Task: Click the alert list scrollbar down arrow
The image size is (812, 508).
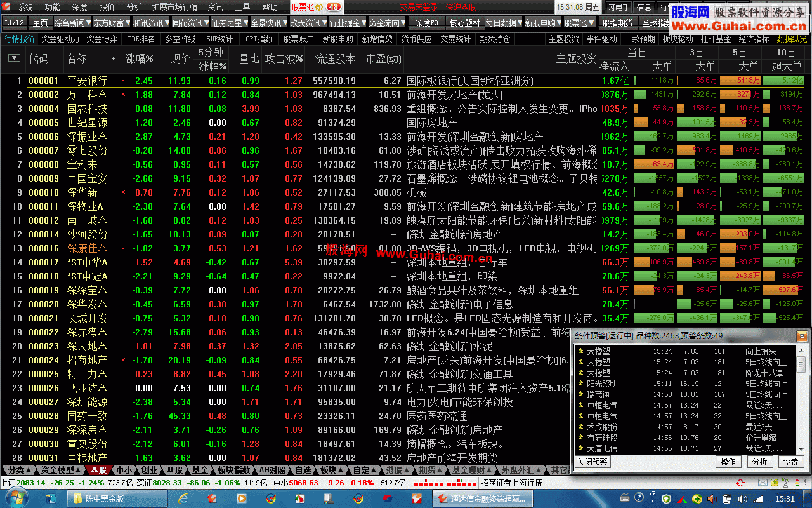Action: [x=801, y=448]
